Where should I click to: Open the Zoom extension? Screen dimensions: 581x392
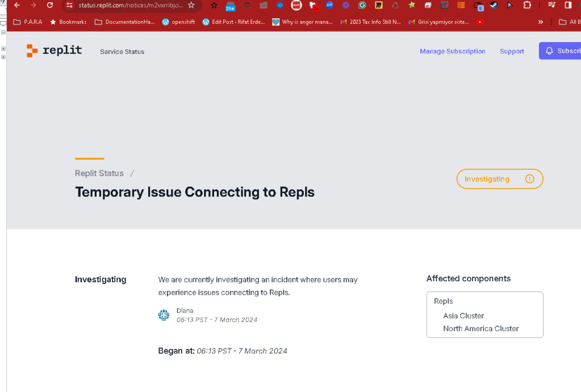pyautogui.click(x=329, y=5)
